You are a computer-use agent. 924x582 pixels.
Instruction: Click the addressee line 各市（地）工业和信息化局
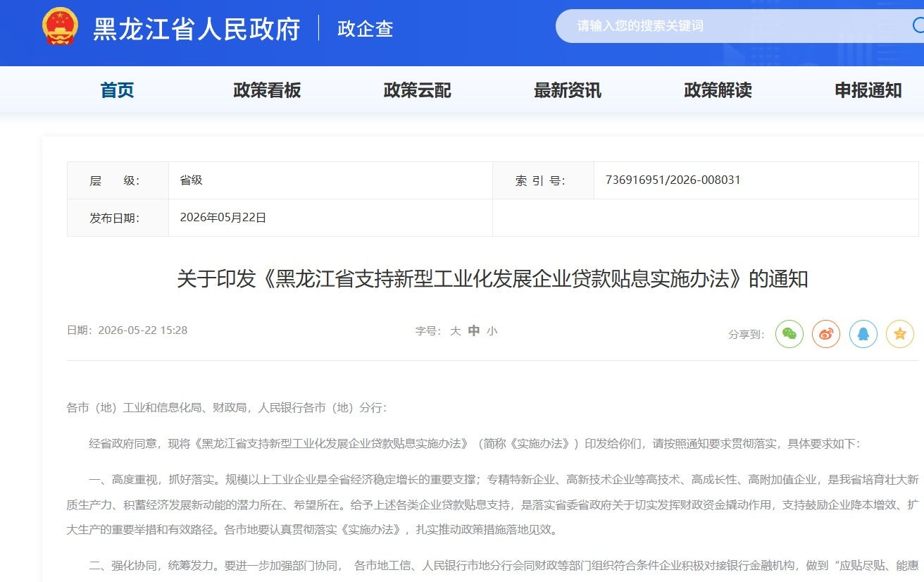coord(227,407)
